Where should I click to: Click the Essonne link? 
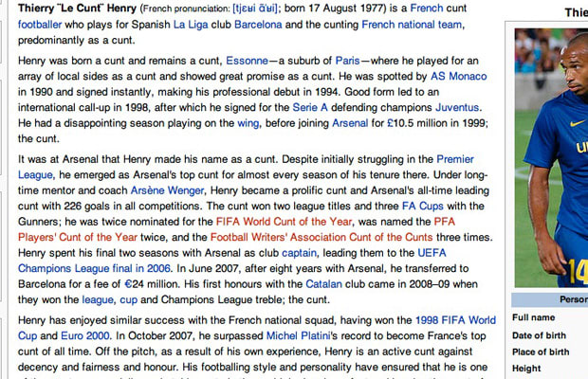coord(248,61)
